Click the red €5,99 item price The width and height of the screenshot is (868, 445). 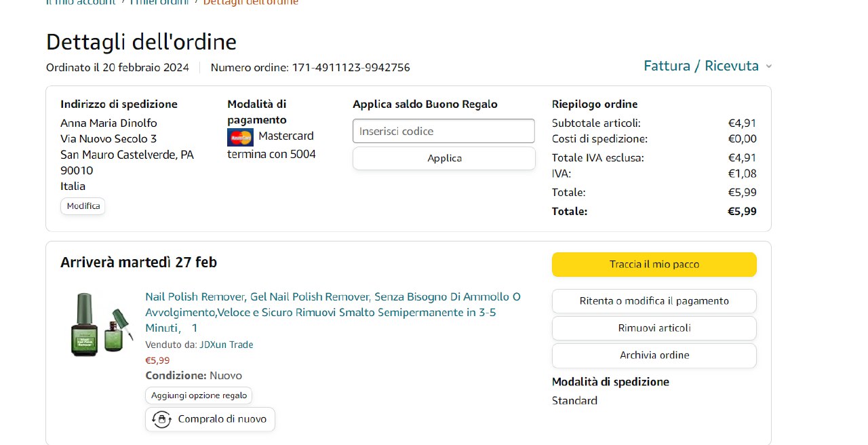pyautogui.click(x=157, y=360)
